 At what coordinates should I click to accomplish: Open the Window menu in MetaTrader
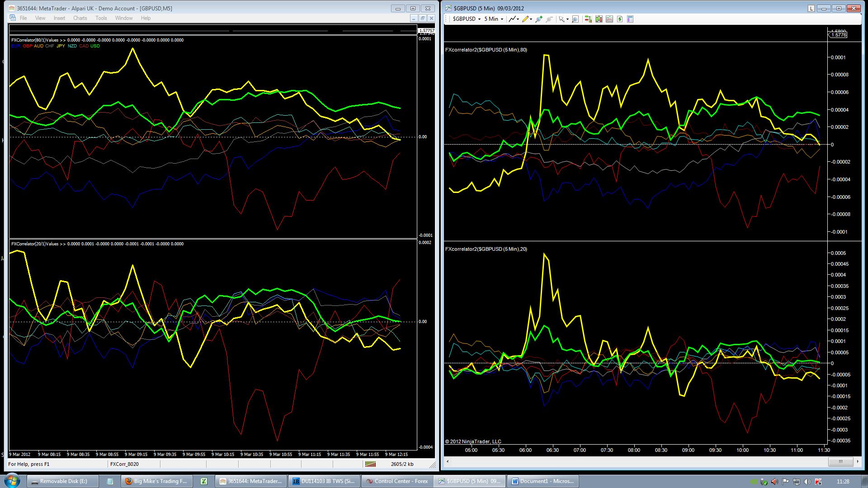point(124,18)
